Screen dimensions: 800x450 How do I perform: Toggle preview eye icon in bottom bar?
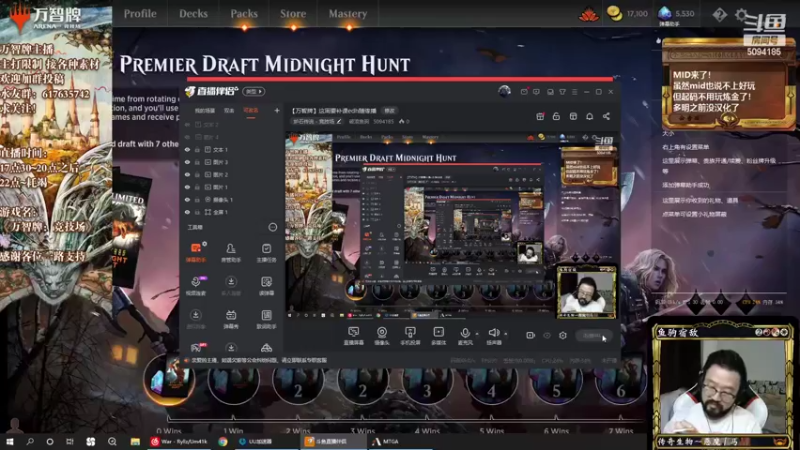(547, 335)
